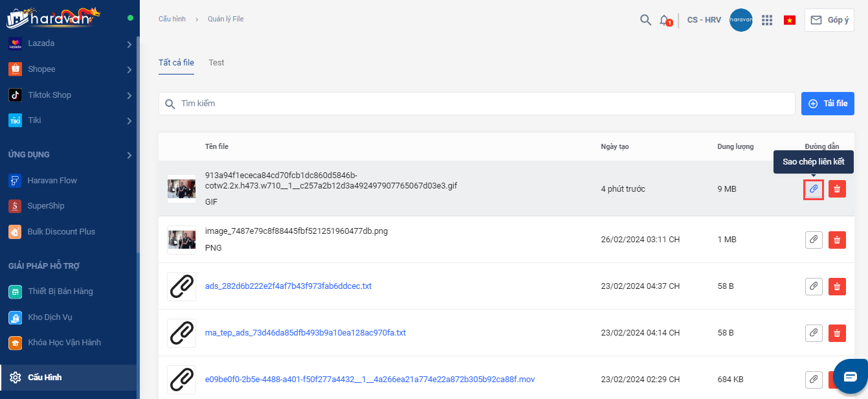Switch to the Test tab

(x=216, y=63)
